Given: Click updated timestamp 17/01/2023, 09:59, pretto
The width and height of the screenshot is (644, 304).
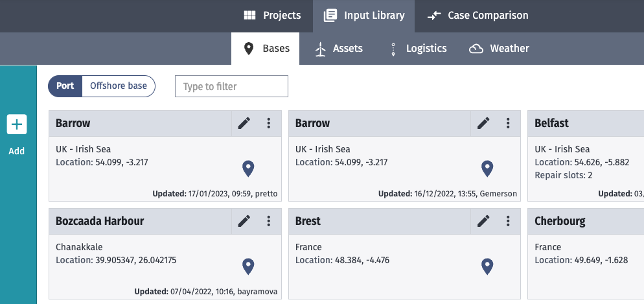Looking at the screenshot, I should (x=215, y=194).
